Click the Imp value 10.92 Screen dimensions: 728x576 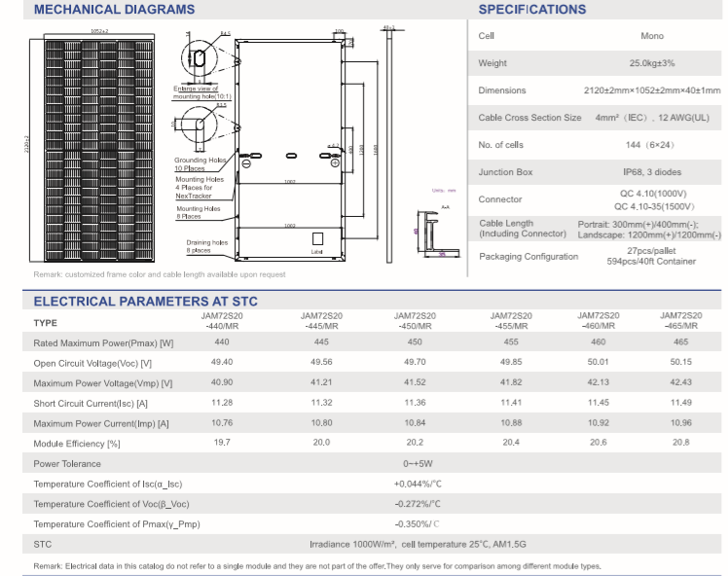point(598,423)
